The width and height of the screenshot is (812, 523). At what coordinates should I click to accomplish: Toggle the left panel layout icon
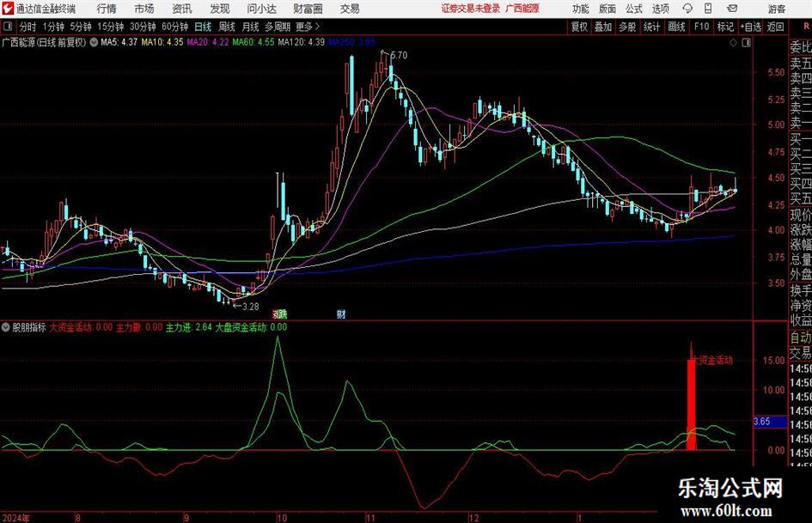click(8, 27)
